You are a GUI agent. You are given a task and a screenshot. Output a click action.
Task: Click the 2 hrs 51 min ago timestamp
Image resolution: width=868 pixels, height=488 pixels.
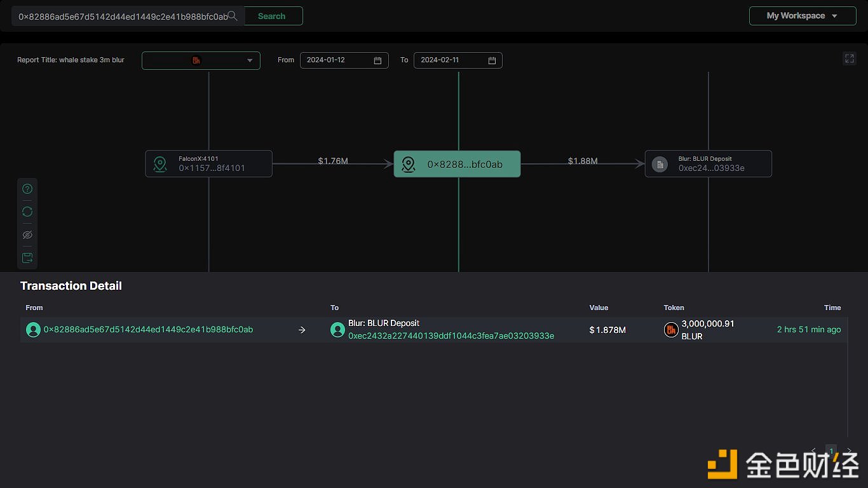pyautogui.click(x=809, y=330)
